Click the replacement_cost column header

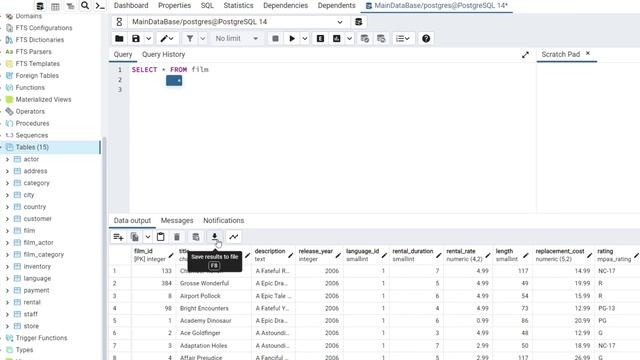coord(563,255)
